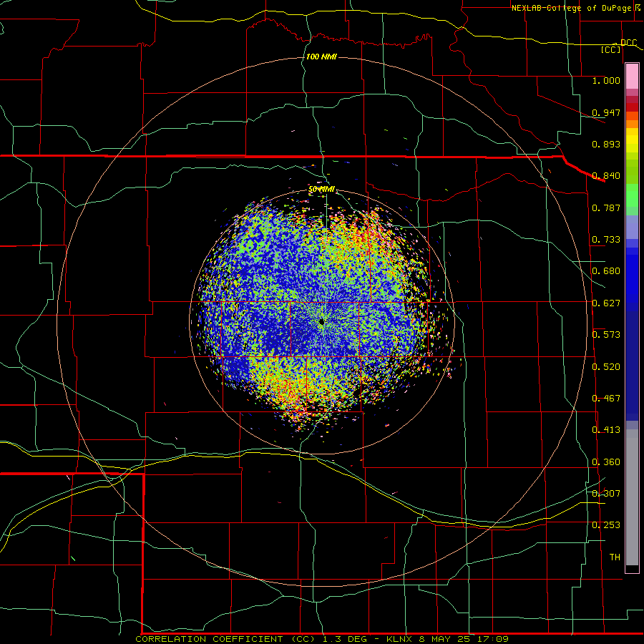The width and height of the screenshot is (644, 644).
Task: Click the gray segment of the color bar
Action: point(632,497)
